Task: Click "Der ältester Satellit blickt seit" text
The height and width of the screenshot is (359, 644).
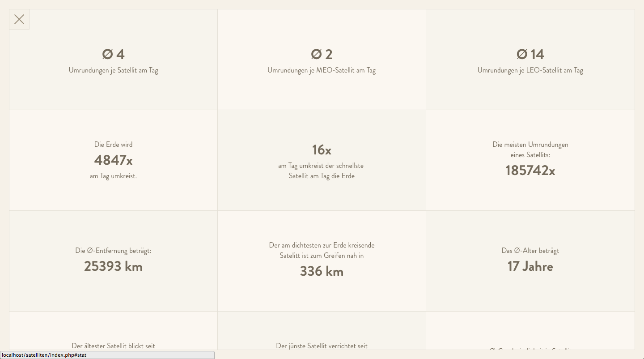Action: pyautogui.click(x=113, y=346)
